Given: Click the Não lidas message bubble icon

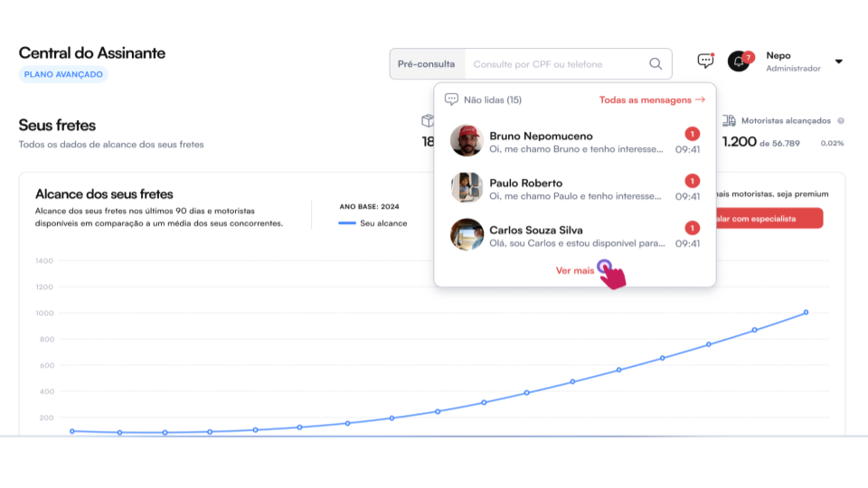Looking at the screenshot, I should [451, 99].
